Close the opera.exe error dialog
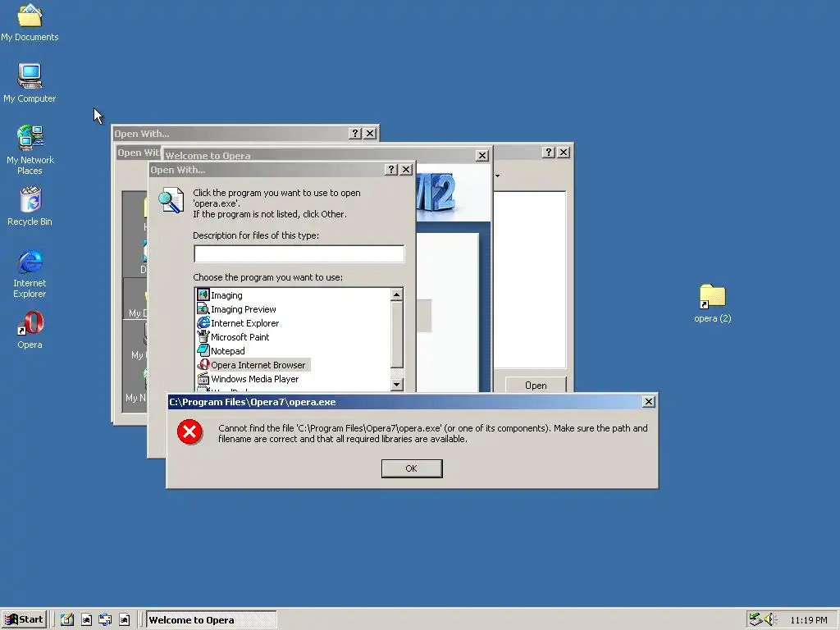Viewport: 840px width, 630px height. [x=648, y=402]
